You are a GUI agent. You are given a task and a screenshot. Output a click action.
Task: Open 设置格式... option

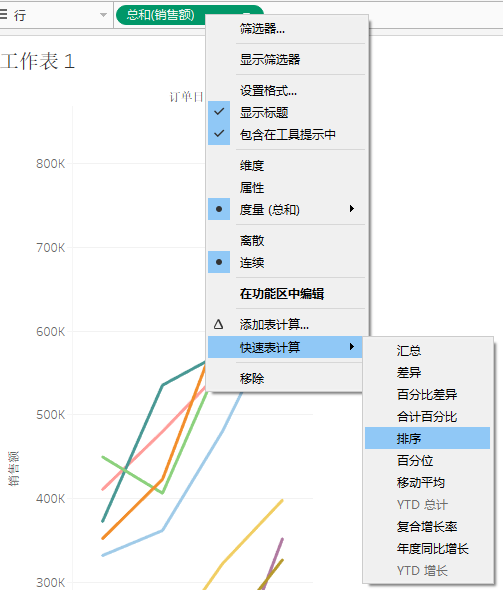[x=287, y=90]
